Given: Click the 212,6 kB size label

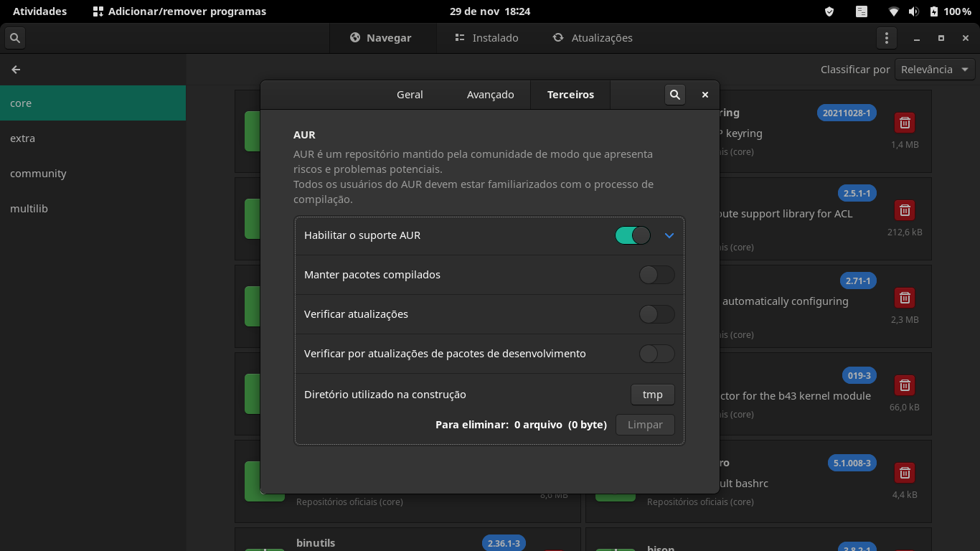Looking at the screenshot, I should point(905,232).
